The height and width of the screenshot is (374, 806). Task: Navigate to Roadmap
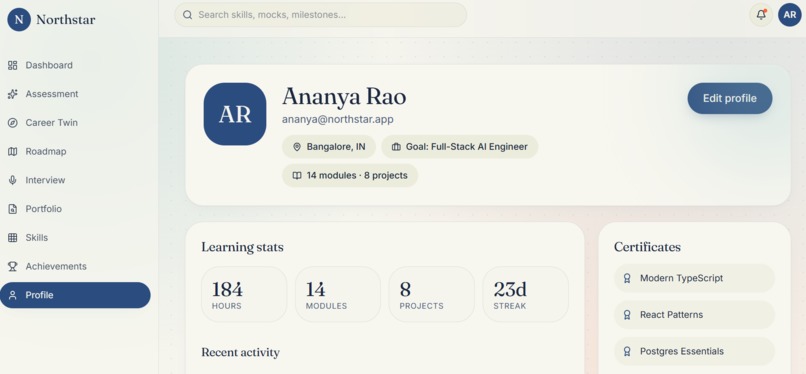[75, 152]
